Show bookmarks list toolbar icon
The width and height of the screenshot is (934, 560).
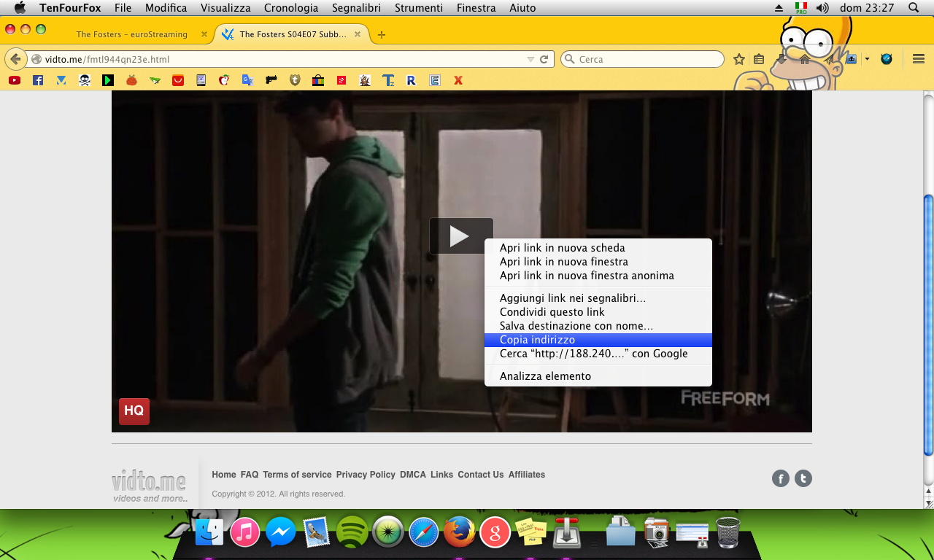click(x=759, y=59)
